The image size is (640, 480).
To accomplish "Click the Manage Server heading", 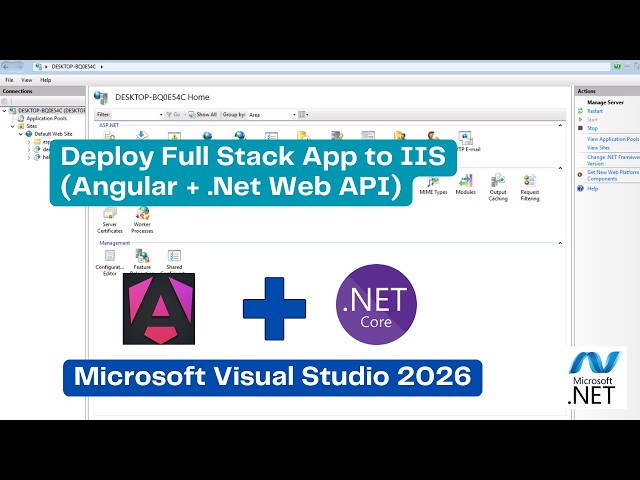I will click(x=605, y=102).
